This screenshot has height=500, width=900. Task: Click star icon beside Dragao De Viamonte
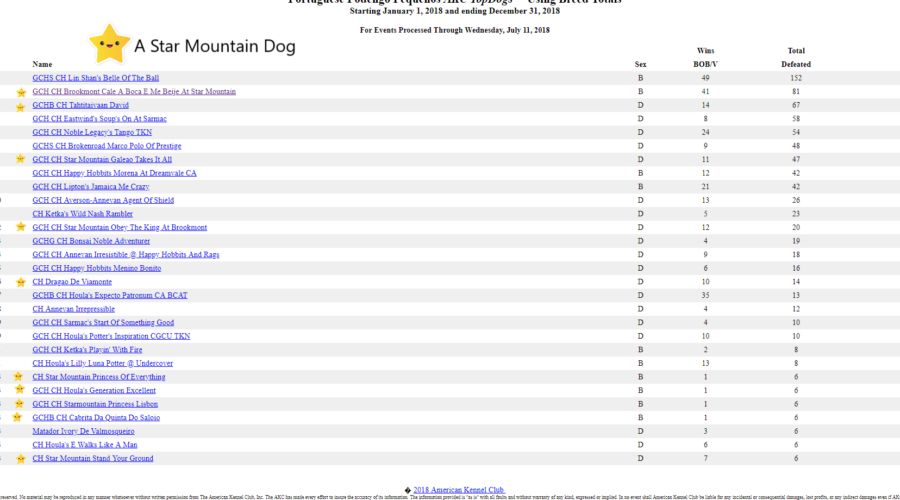click(21, 282)
